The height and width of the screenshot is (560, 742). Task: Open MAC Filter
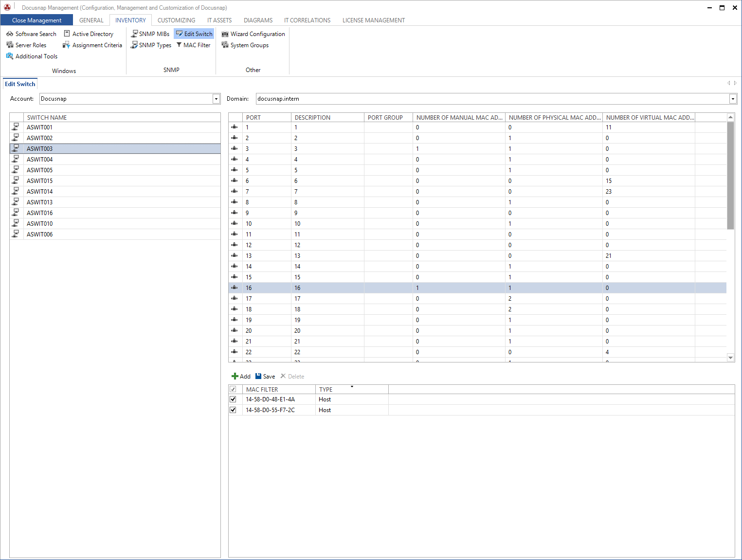(193, 45)
